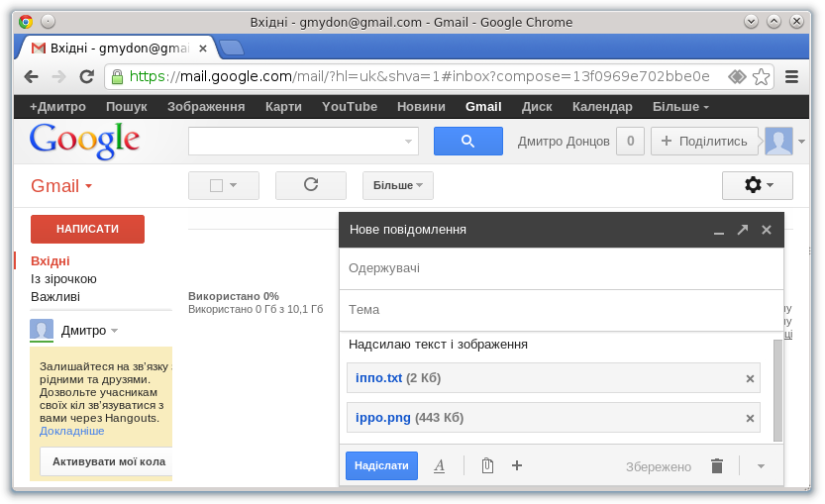Image resolution: width=825 pixels, height=504 pixels.
Task: Open Диск in the Google bar
Action: [x=537, y=107]
